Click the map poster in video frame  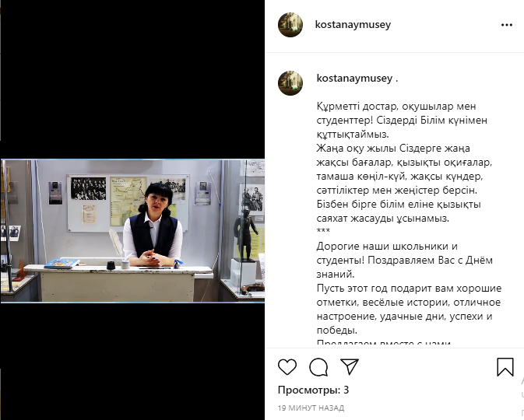(128, 201)
